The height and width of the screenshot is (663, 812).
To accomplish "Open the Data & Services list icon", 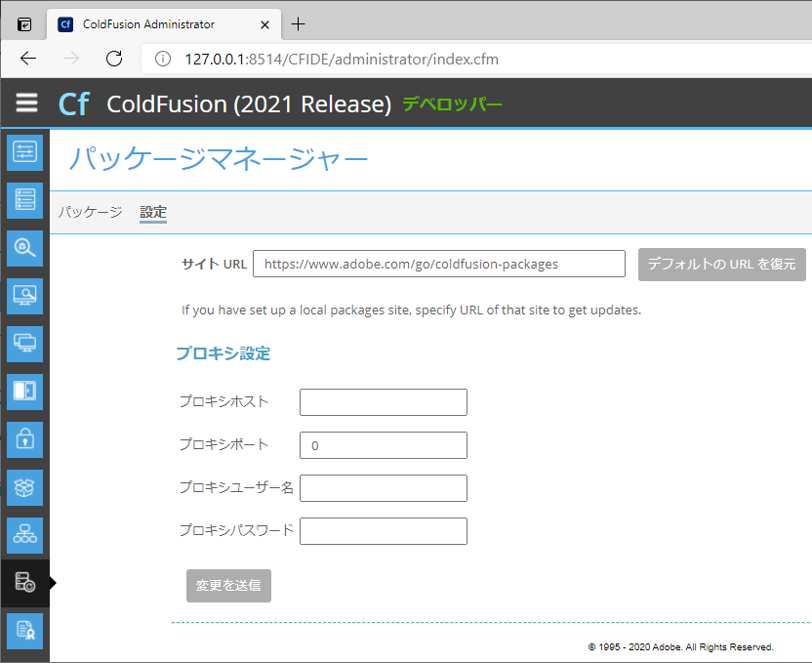I will (24, 200).
